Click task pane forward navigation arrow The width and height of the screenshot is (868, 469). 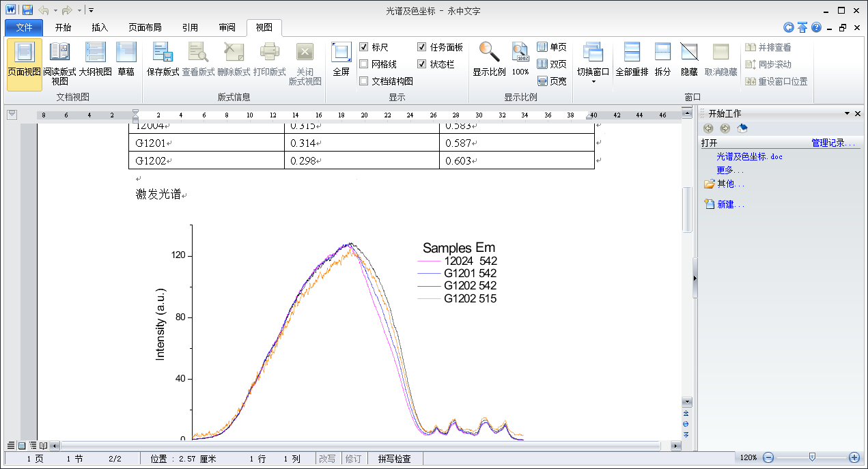[725, 128]
